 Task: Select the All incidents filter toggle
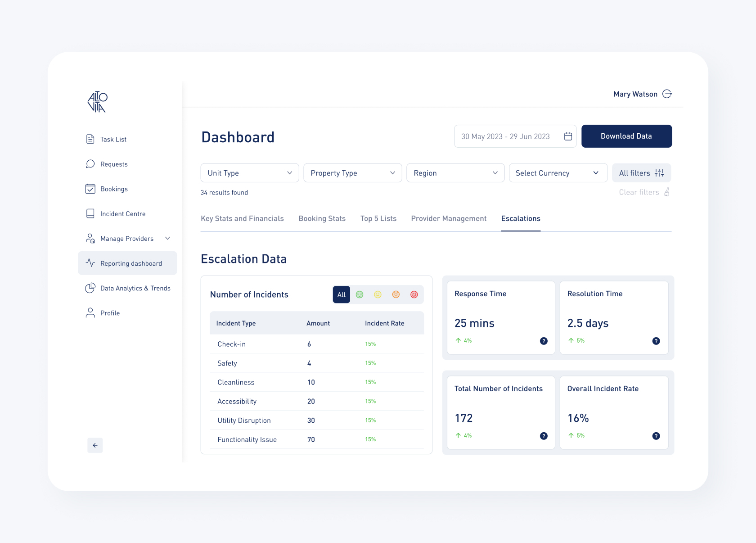tap(342, 294)
